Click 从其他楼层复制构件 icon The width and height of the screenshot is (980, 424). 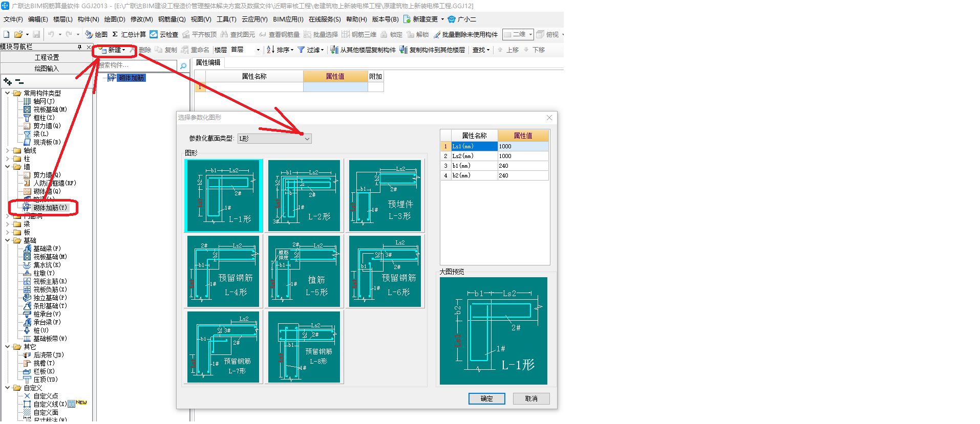click(x=334, y=50)
